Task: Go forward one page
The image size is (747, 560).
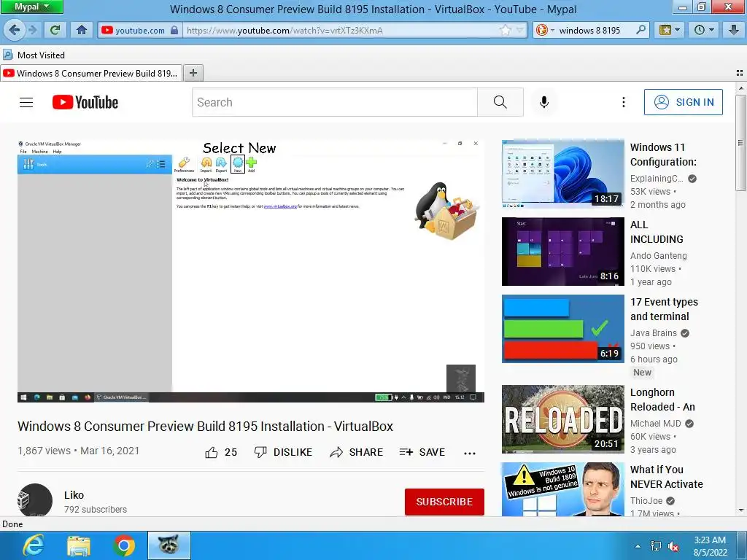Action: coord(33,31)
